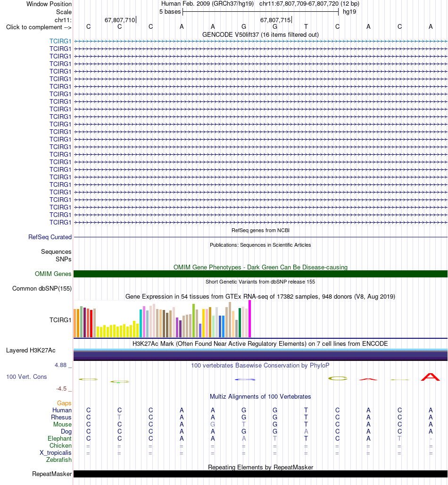Click the T base in the sequence row
The width and height of the screenshot is (448, 485).
[306, 26]
